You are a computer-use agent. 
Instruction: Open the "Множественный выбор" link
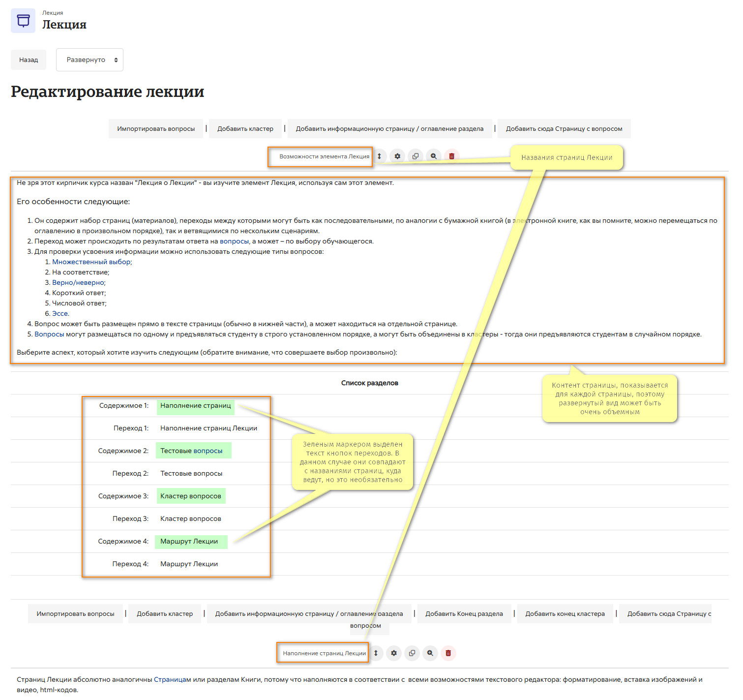(x=91, y=262)
